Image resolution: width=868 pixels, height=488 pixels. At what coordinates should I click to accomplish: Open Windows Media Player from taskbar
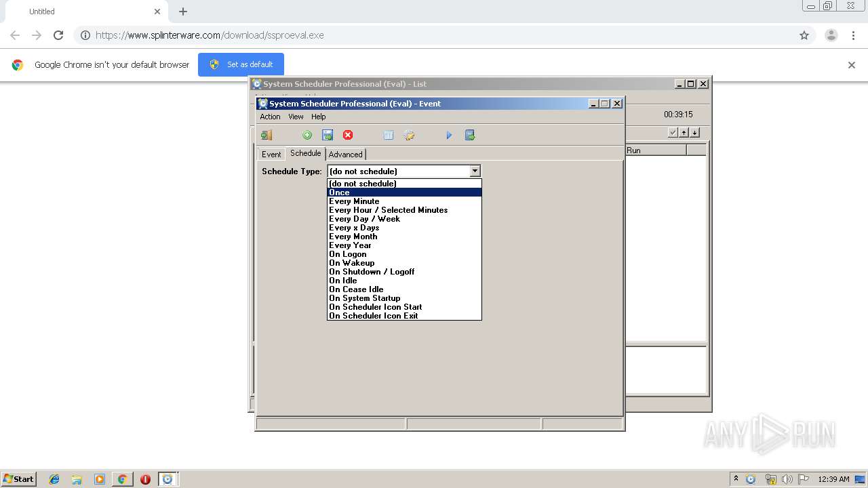[100, 479]
